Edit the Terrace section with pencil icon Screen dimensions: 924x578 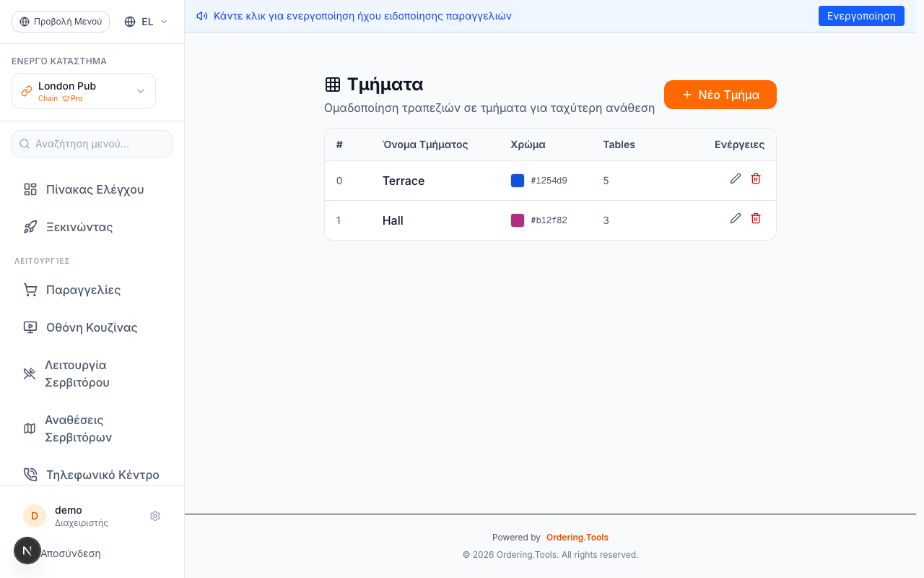click(x=736, y=178)
